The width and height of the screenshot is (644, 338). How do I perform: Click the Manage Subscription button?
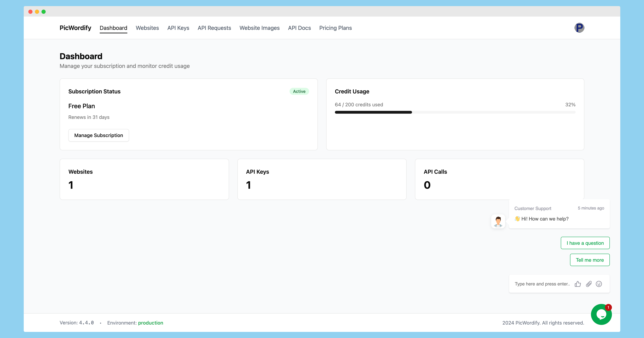pyautogui.click(x=99, y=135)
